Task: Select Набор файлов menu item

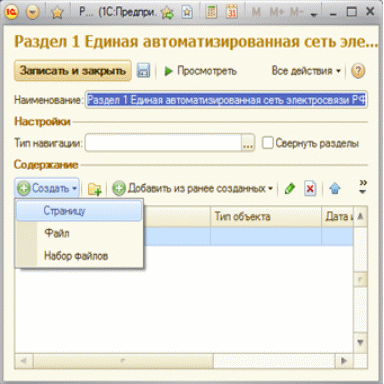Action: click(79, 256)
